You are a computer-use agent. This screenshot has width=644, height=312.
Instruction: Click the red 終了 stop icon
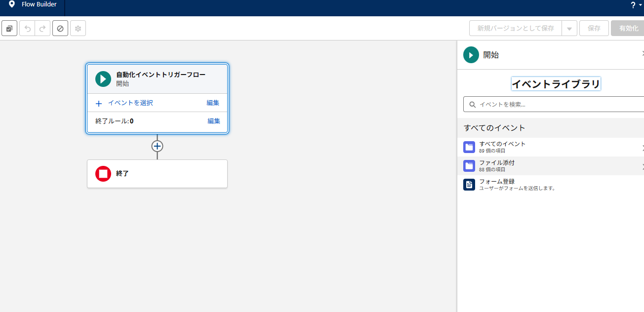[103, 174]
